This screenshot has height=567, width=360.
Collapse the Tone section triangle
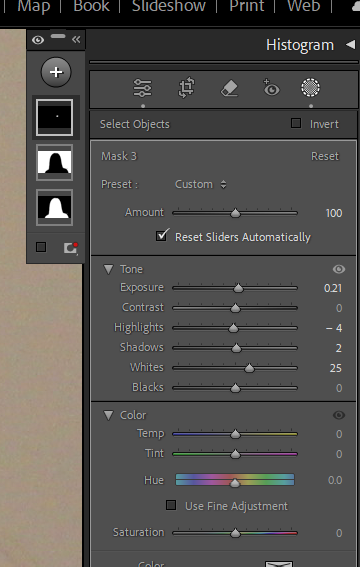108,269
